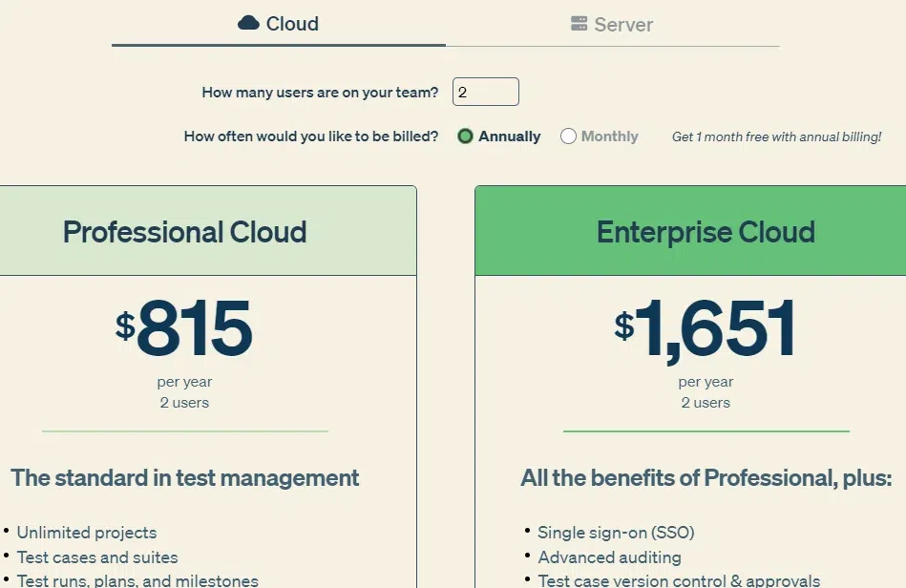The image size is (906, 588).
Task: Click the 'Unlimited projects' feature item
Action: pos(87,533)
